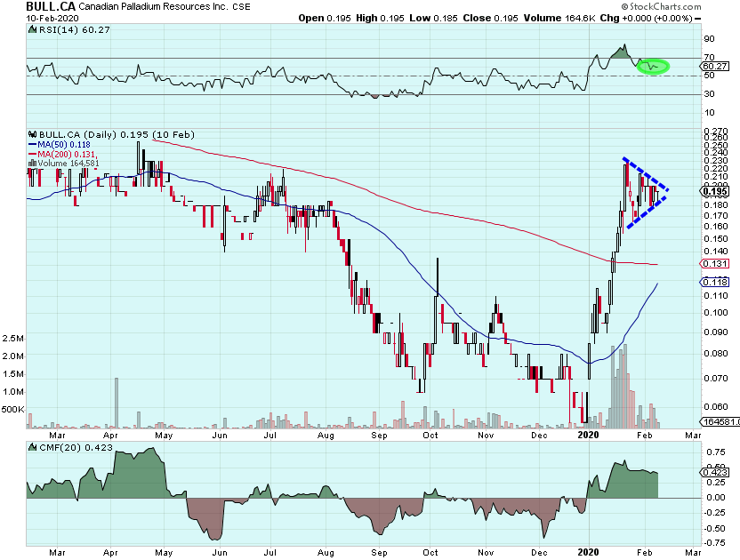Click the 10-Feb-2020 chart date
Viewport: 740px width, 560px height.
point(52,19)
